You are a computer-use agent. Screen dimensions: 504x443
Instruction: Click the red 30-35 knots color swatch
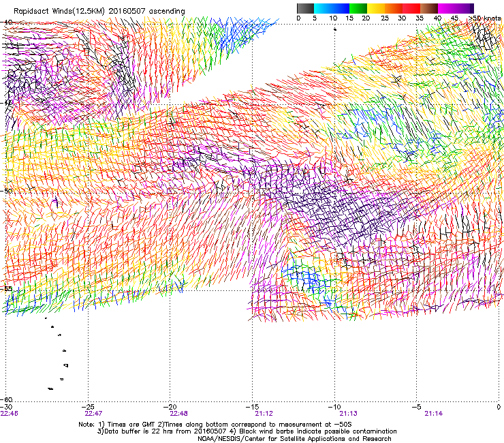pyautogui.click(x=411, y=8)
